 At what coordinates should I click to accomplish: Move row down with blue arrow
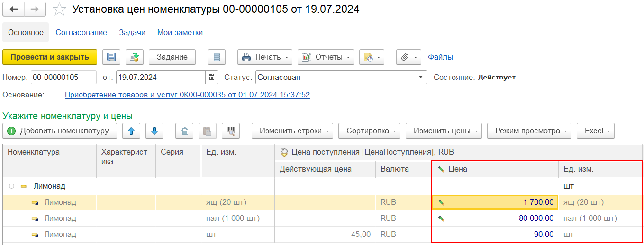tap(154, 131)
